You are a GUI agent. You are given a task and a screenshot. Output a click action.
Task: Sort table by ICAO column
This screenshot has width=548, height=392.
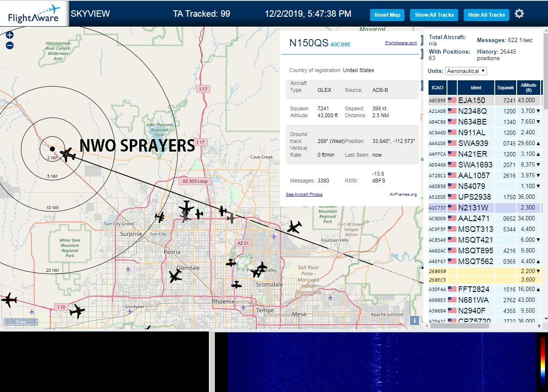[x=438, y=88]
